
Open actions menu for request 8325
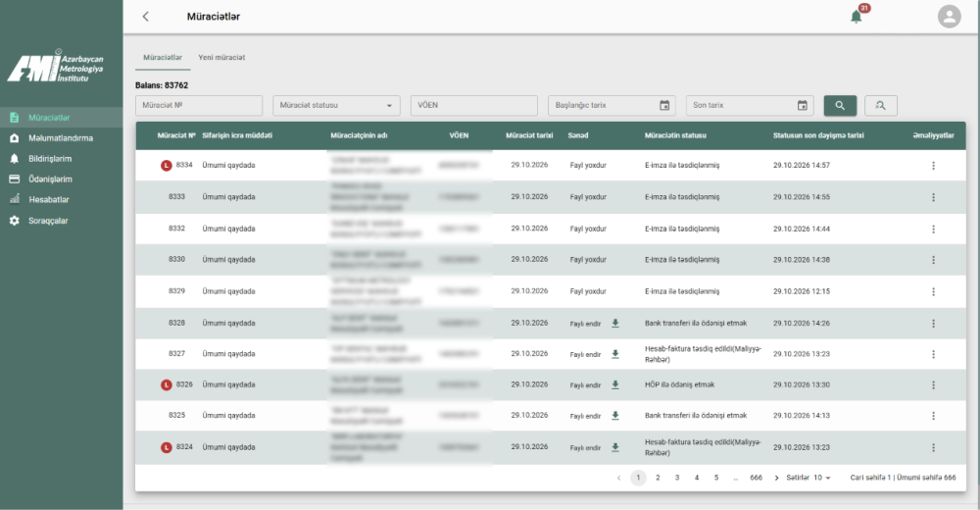coord(933,416)
